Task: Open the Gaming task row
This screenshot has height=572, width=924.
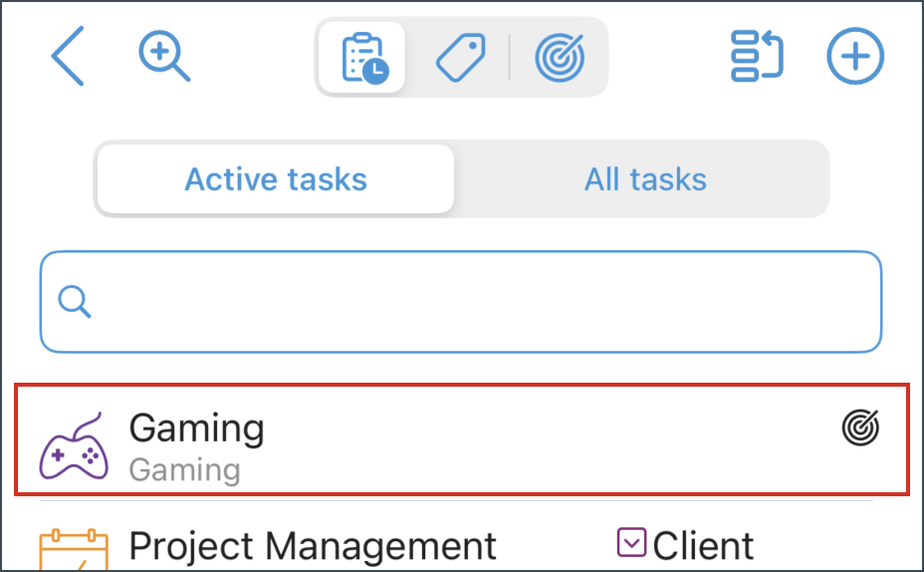Action: point(462,439)
